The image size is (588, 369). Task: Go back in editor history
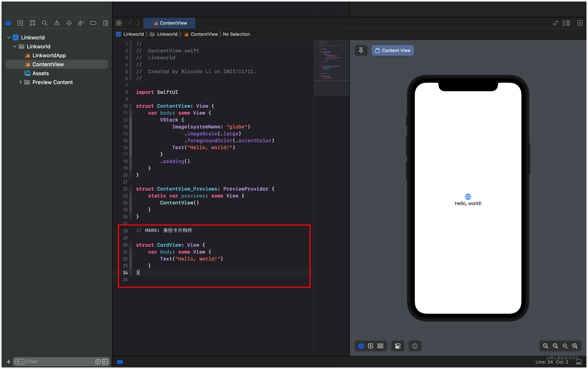pos(130,23)
